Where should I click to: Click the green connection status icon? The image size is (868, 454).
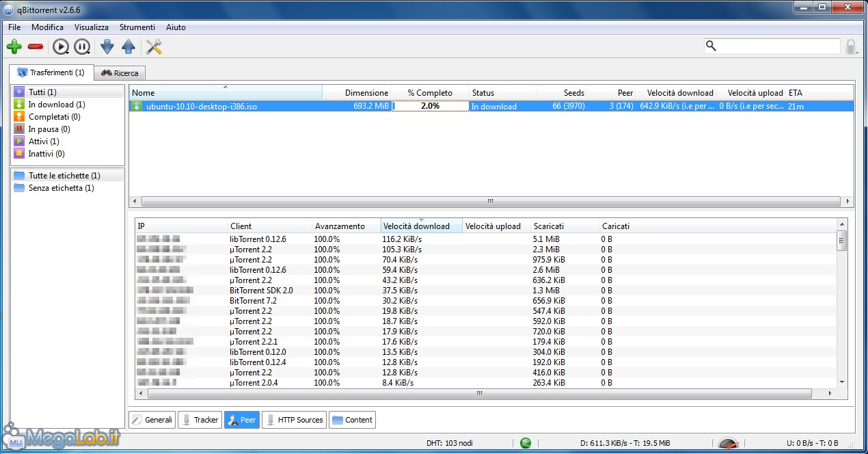(525, 443)
